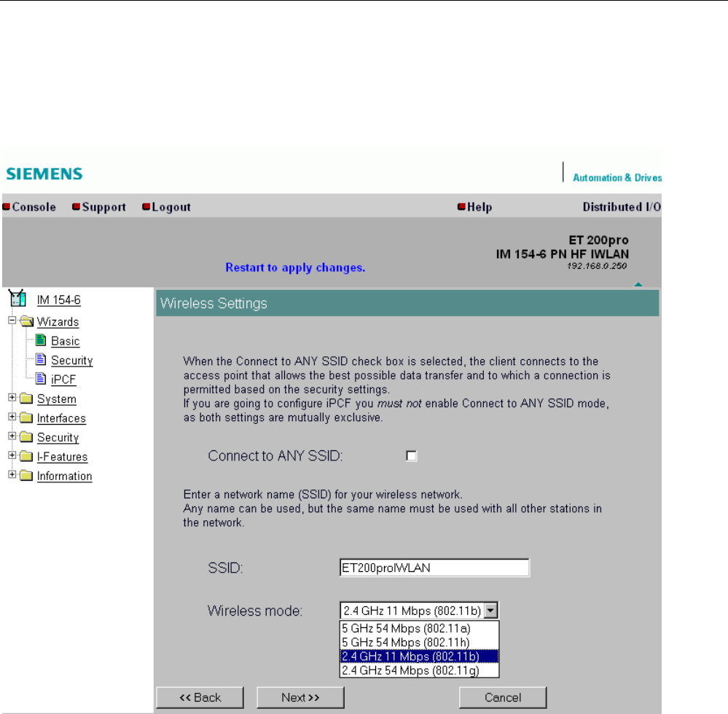
Task: Open the Help link
Action: click(x=480, y=207)
